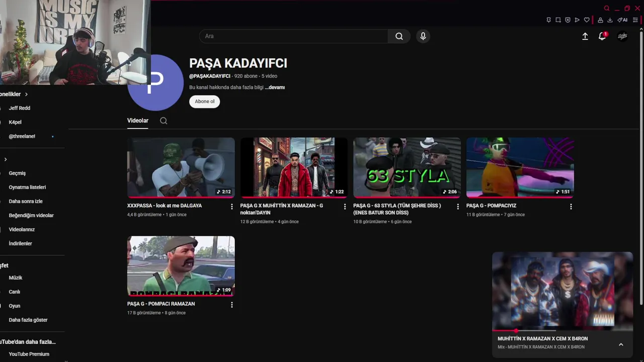Click the YouTube search magnifier button
This screenshot has width=644, height=362.
tap(399, 36)
